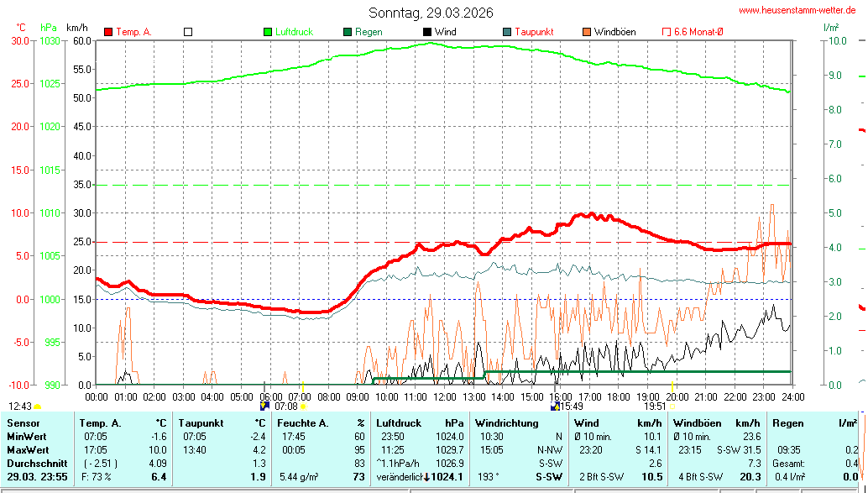This screenshot has height=493, width=868.
Task: Click the chart title Sonntag, 29.03.2026
Action: pyautogui.click(x=431, y=13)
